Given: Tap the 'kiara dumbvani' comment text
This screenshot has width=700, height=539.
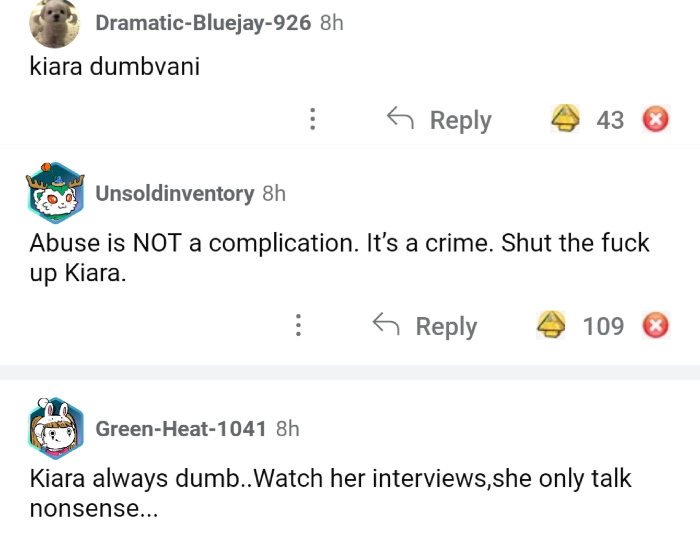Looking at the screenshot, I should 115,69.
